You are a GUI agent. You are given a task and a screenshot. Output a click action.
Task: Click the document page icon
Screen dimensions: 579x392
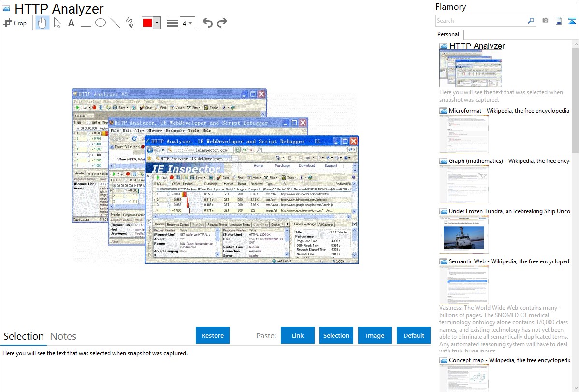559,21
